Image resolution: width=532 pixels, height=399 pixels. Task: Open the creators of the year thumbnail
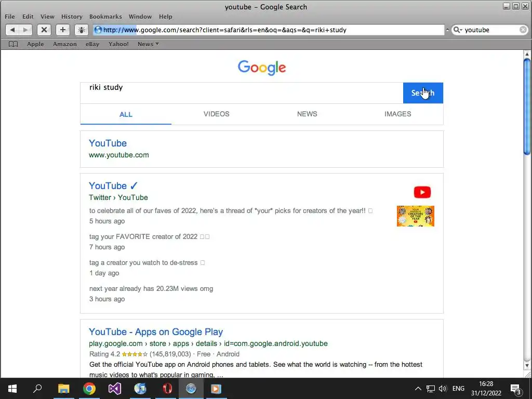415,216
